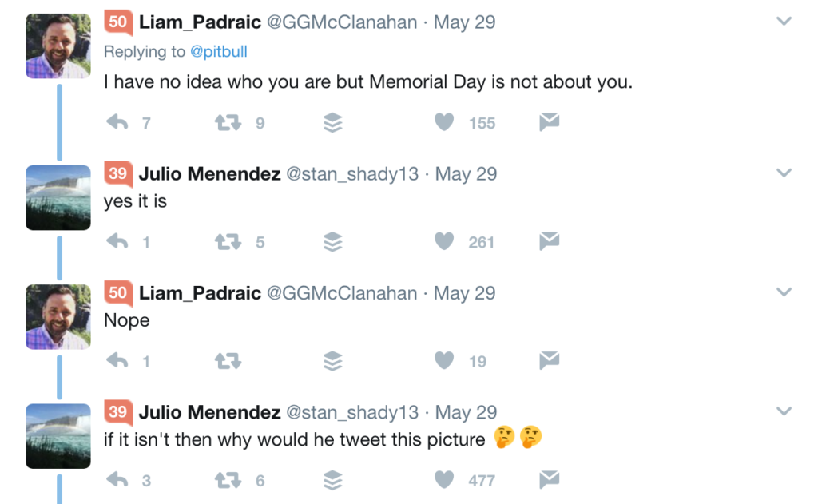818x504 pixels.
Task: Open the @pitbull profile link
Action: click(218, 52)
